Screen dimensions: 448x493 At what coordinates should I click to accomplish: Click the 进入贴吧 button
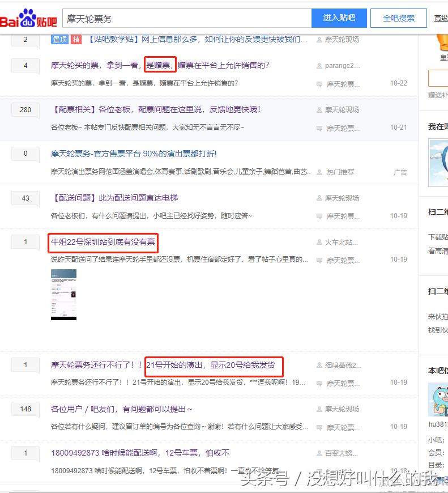[x=339, y=18]
